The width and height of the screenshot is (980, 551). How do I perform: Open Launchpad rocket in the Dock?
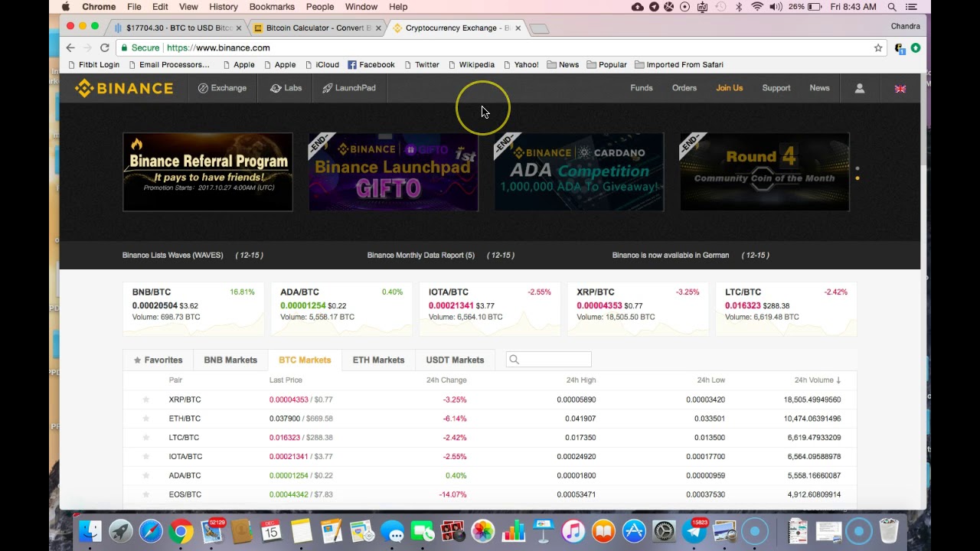pyautogui.click(x=120, y=530)
